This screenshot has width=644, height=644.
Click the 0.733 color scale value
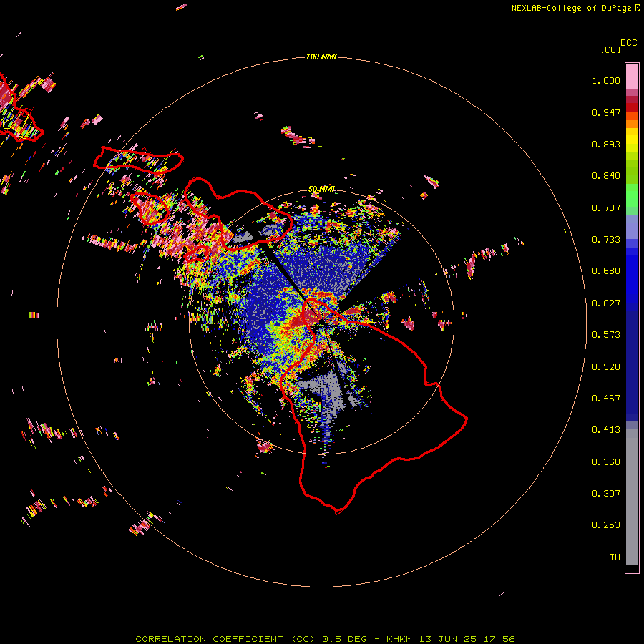tap(606, 240)
